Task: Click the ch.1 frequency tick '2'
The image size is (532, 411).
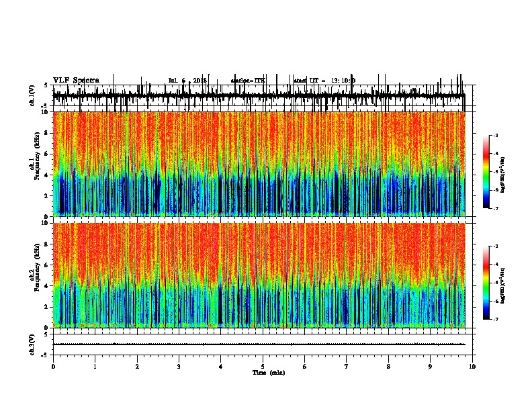Action: (46, 195)
